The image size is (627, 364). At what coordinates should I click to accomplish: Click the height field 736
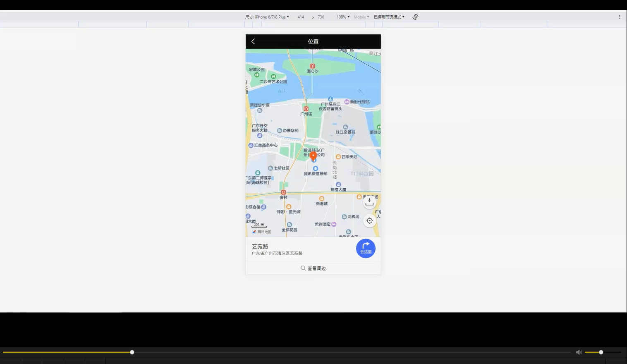click(321, 17)
